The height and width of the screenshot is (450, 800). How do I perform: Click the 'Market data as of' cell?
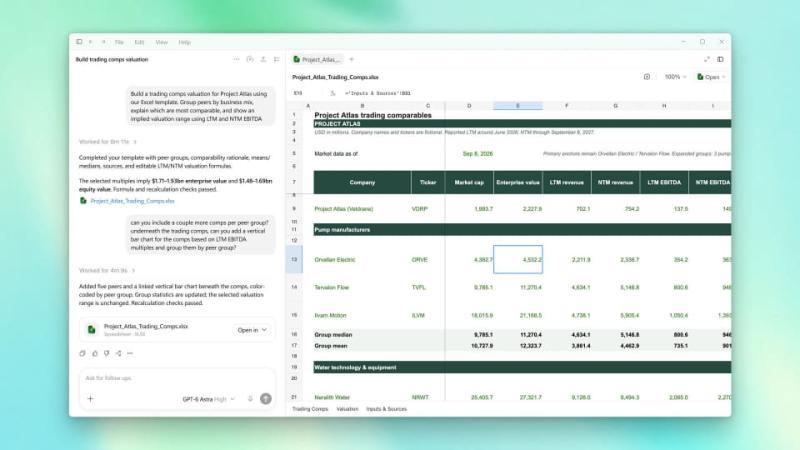336,154
